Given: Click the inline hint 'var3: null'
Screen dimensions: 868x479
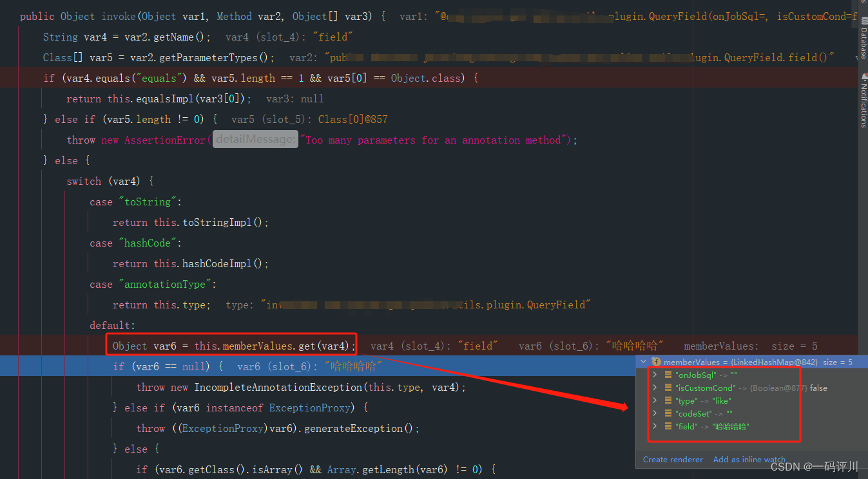Looking at the screenshot, I should click(294, 99).
